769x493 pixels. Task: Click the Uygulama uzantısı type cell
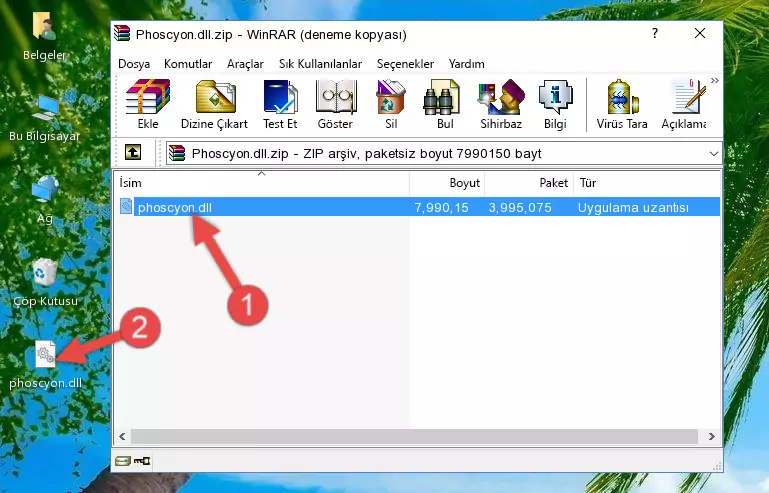tap(633, 208)
